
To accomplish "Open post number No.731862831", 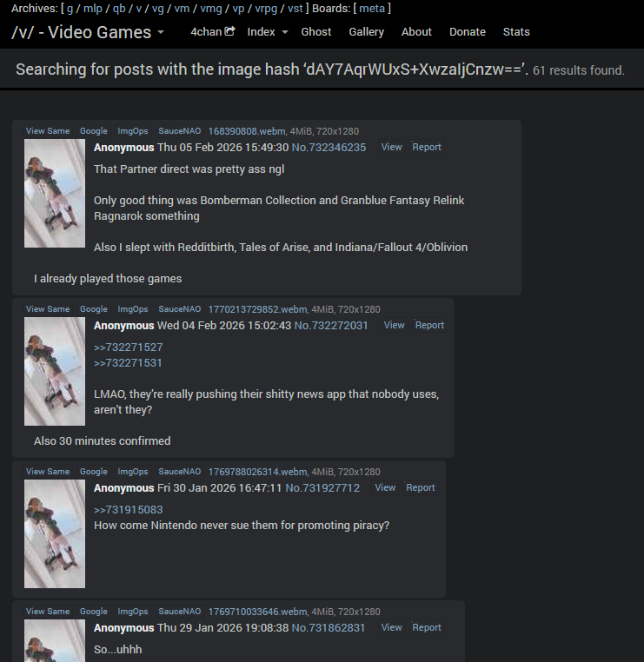I will 329,628.
